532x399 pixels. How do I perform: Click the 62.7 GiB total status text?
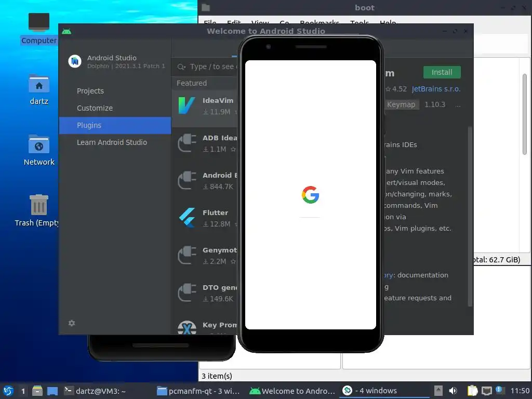[x=497, y=260]
